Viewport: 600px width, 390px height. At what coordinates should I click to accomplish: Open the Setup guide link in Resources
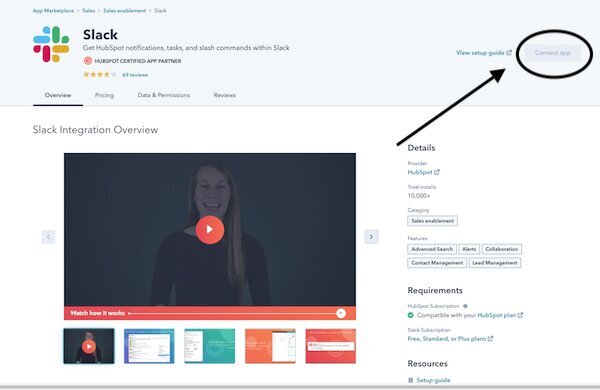[x=433, y=380]
